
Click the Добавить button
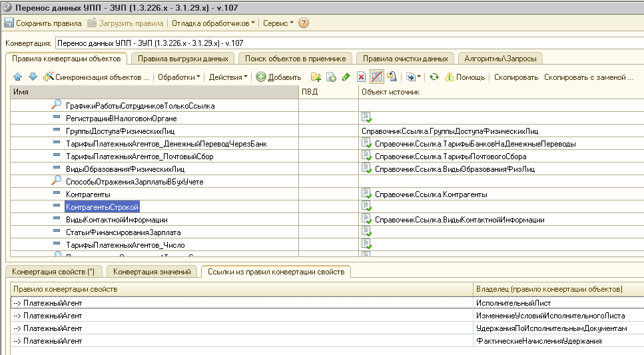click(x=278, y=77)
